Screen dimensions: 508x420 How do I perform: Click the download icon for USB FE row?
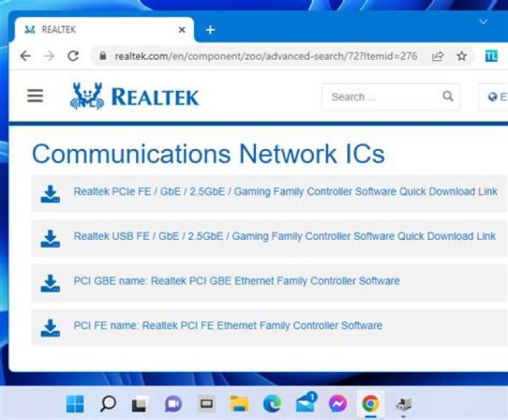pyautogui.click(x=50, y=239)
